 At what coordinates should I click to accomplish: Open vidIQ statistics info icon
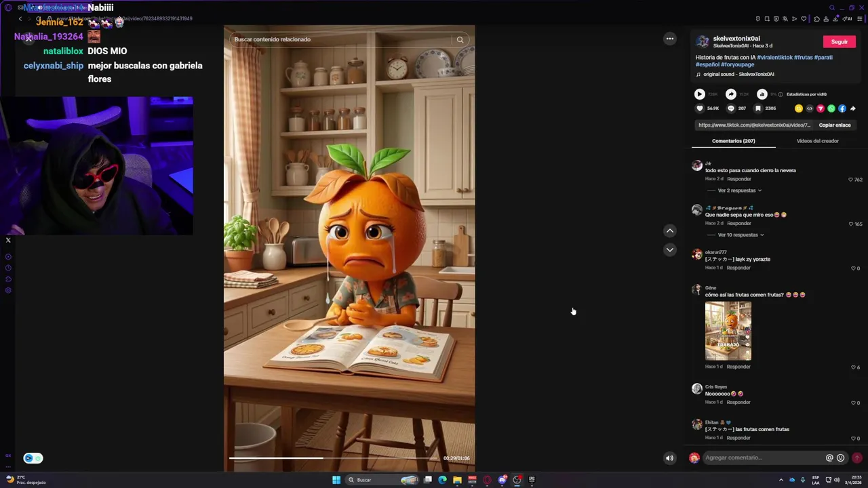[781, 94]
